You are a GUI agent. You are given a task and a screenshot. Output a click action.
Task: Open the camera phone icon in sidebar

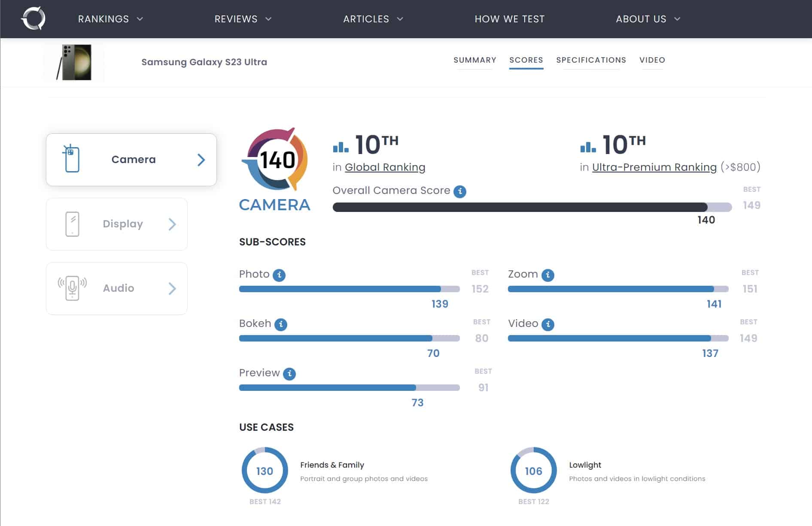tap(71, 159)
